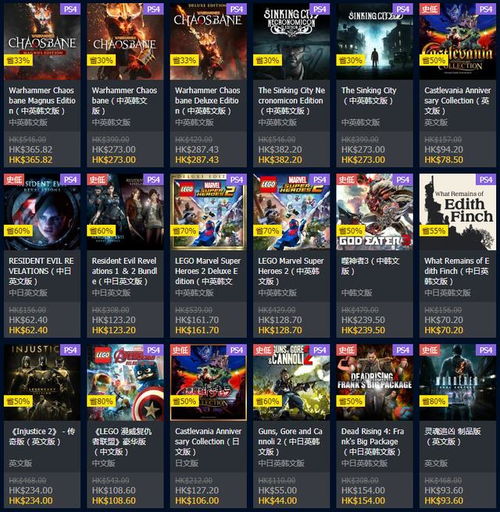The image size is (500, 512).
Task: Click the God Eater 3 cover art
Action: coord(375,212)
